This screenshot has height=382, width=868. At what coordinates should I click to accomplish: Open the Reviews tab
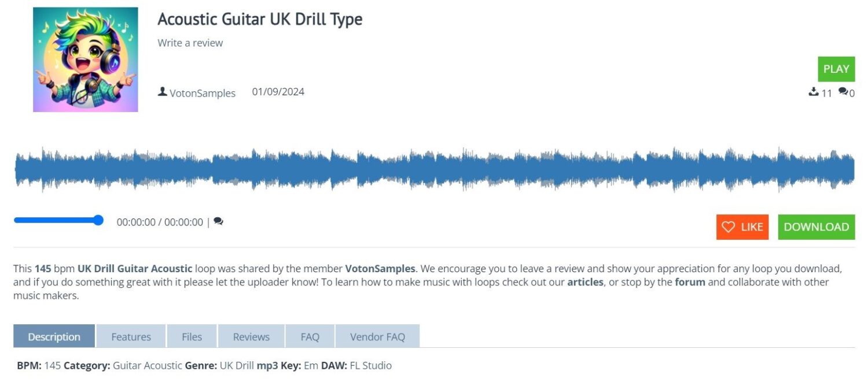click(251, 336)
